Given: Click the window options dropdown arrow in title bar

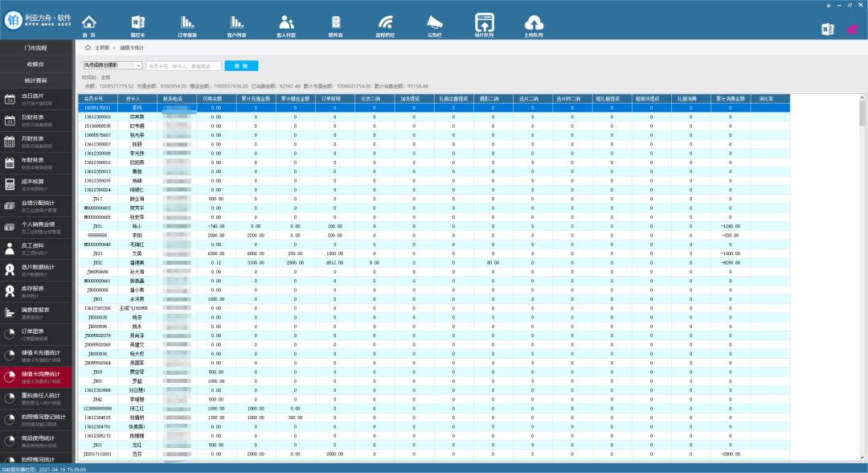Looking at the screenshot, I should (828, 5).
